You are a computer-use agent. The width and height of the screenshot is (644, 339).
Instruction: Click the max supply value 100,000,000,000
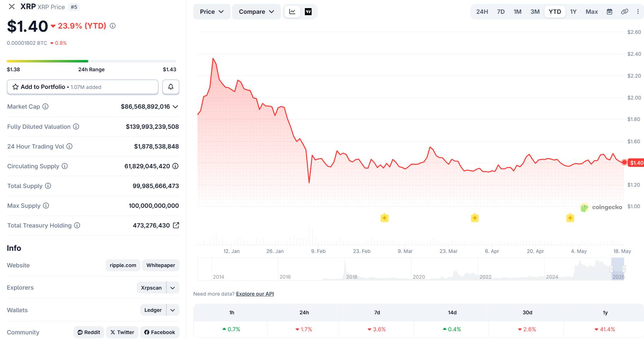154,206
